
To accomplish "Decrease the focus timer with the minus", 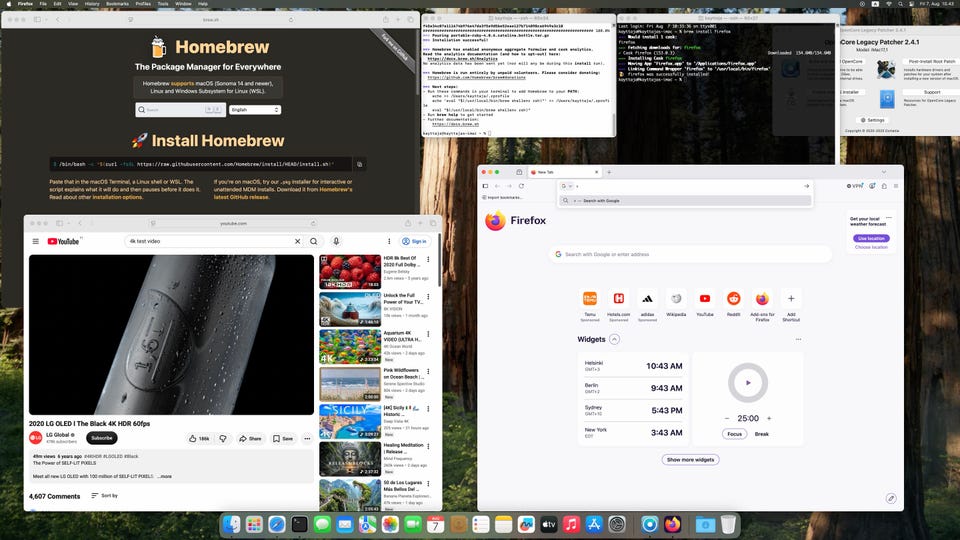I will [x=727, y=418].
